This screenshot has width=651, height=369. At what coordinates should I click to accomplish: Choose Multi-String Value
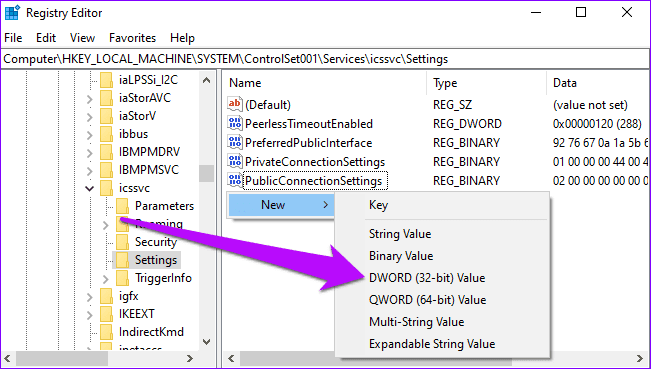[416, 322]
